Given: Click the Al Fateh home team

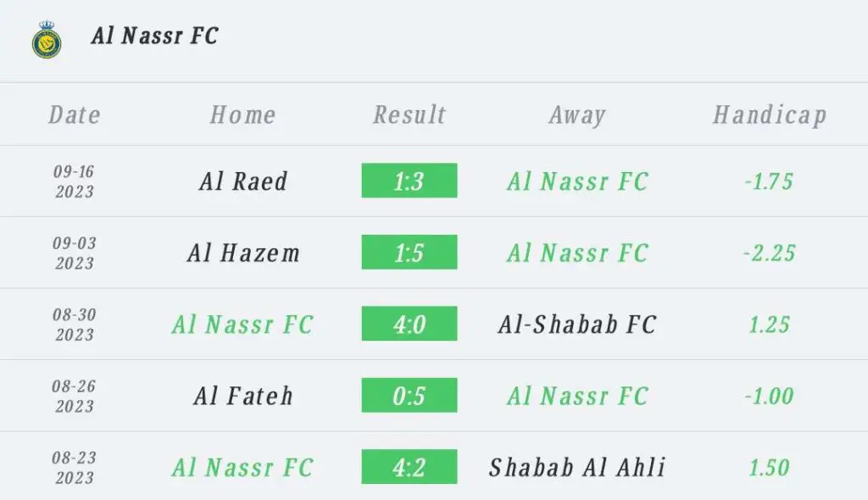Looking at the screenshot, I should pos(243,396).
